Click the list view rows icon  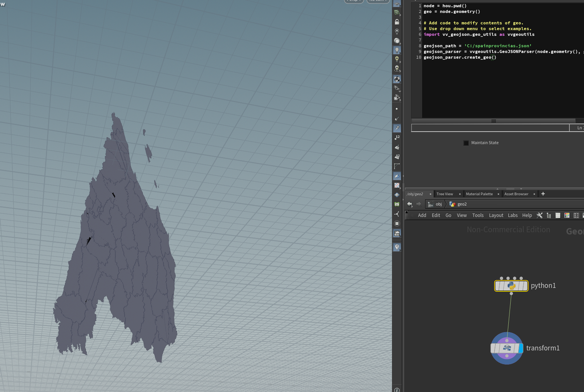[x=558, y=216]
